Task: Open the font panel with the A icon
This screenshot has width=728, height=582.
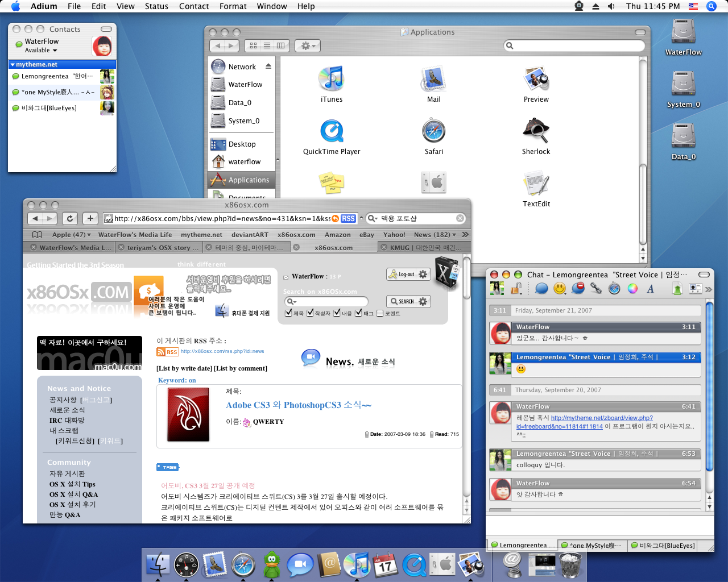Action: pos(650,289)
